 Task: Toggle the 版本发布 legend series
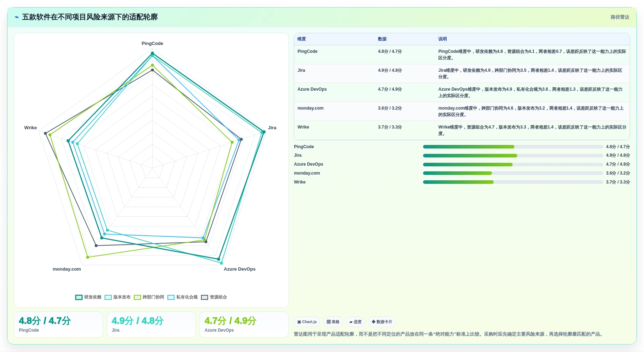(117, 297)
